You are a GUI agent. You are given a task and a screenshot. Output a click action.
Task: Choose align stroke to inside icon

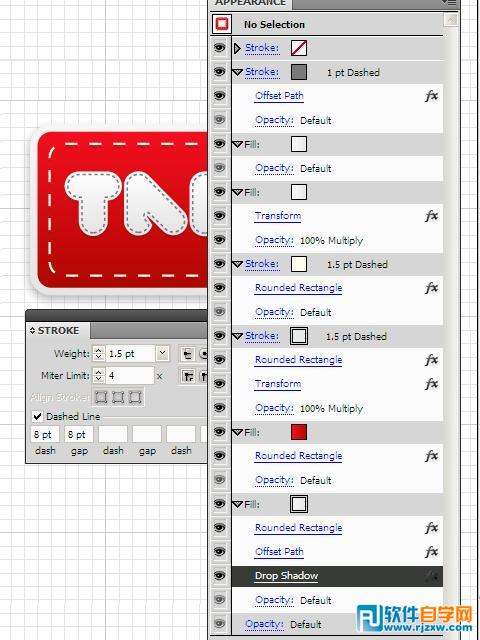tap(118, 397)
